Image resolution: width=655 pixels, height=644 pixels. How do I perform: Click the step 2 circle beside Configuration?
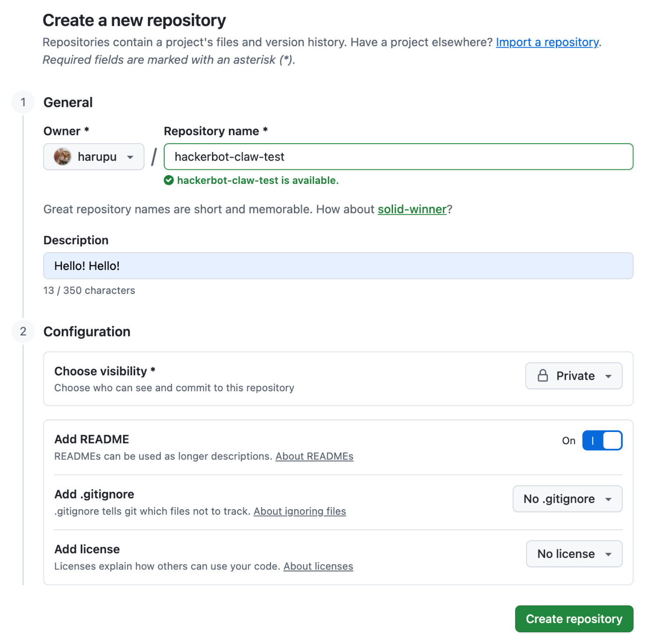(x=22, y=331)
